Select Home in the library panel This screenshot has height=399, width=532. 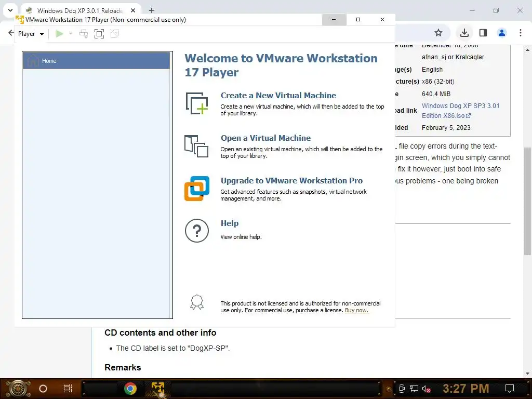(x=96, y=61)
